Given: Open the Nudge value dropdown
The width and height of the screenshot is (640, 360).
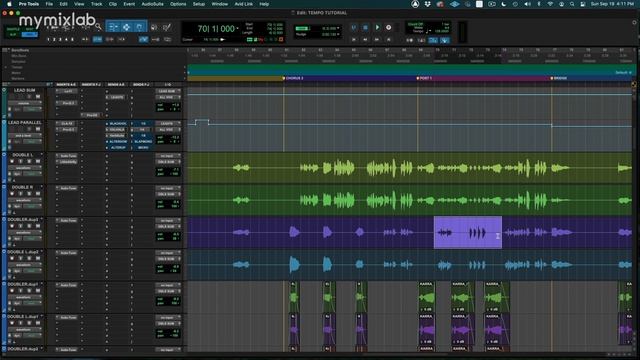Looking at the screenshot, I should pyautogui.click(x=338, y=35).
